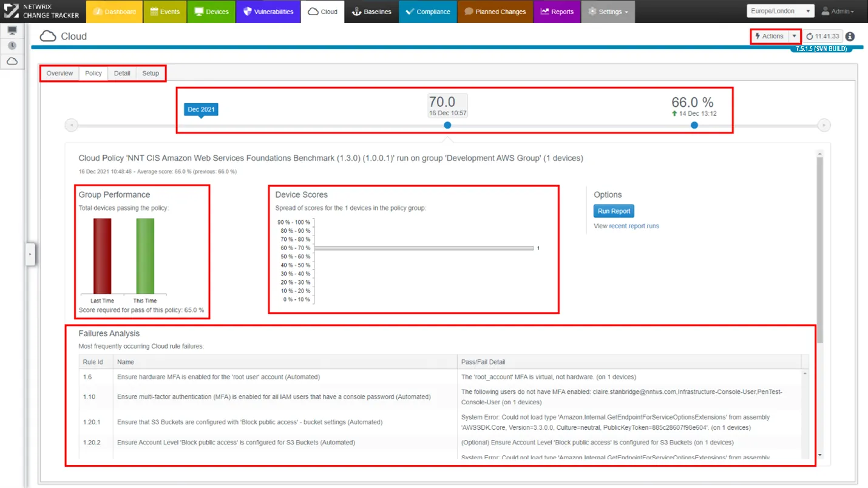Open the Admin user menu
Viewport: 868px width, 488px height.
point(838,11)
